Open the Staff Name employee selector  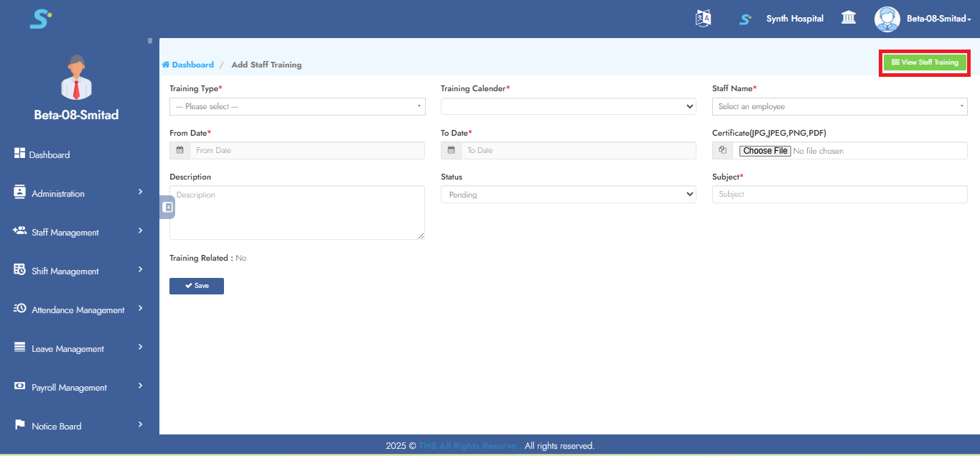839,106
